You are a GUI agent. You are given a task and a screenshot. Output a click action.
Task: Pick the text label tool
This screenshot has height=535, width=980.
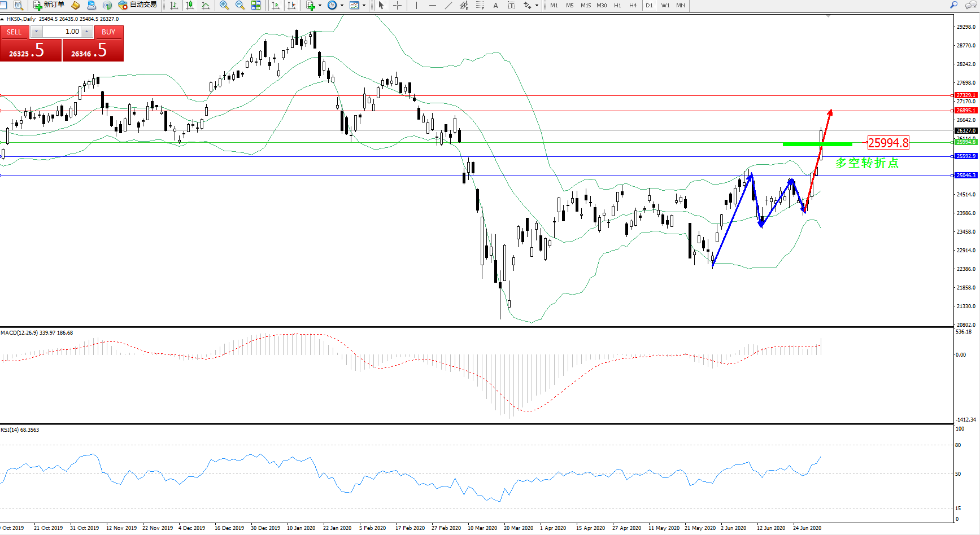511,5
